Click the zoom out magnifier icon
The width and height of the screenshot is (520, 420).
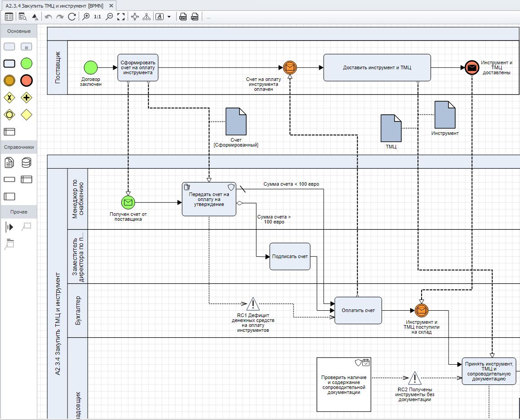pos(109,17)
